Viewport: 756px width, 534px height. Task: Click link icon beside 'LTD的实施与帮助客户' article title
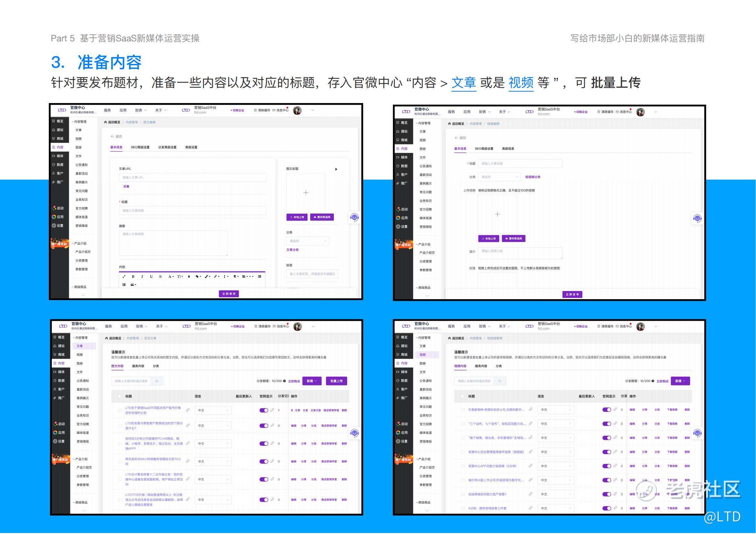188,426
